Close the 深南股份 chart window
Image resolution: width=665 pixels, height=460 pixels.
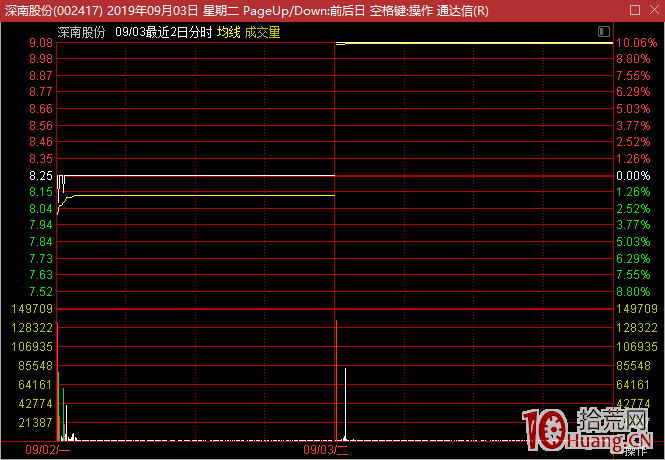(x=654, y=10)
